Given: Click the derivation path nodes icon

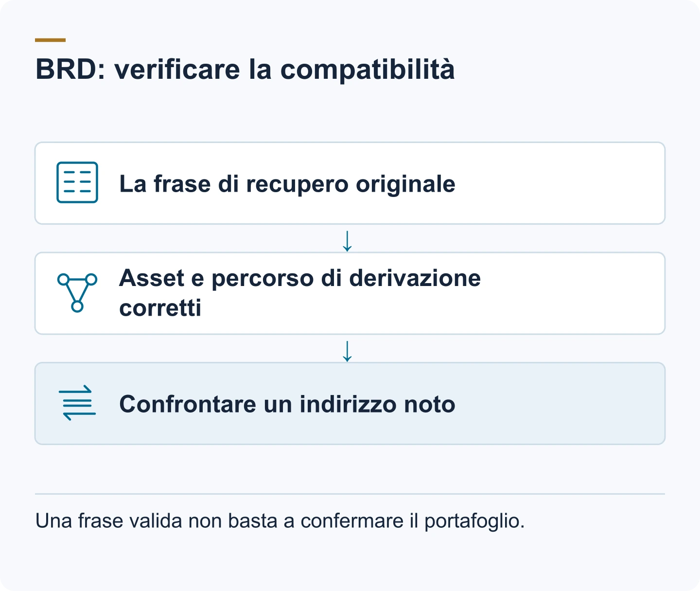Looking at the screenshot, I should (77, 292).
